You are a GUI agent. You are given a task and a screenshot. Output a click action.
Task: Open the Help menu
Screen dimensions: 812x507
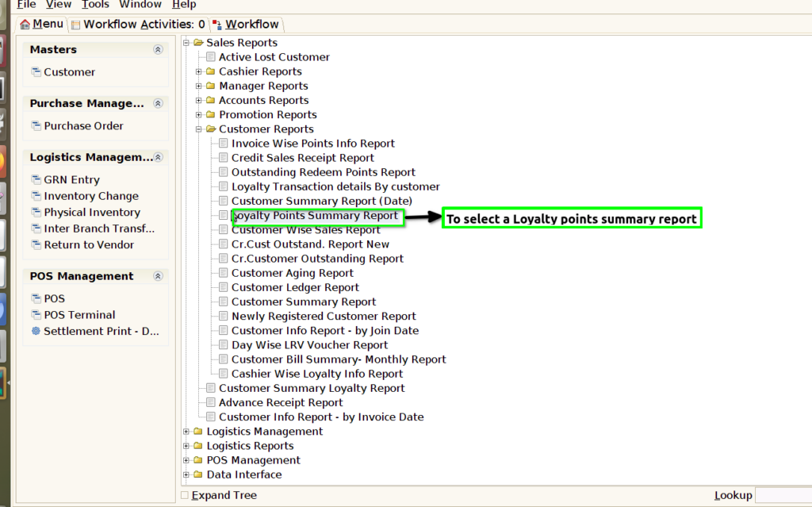point(184,5)
